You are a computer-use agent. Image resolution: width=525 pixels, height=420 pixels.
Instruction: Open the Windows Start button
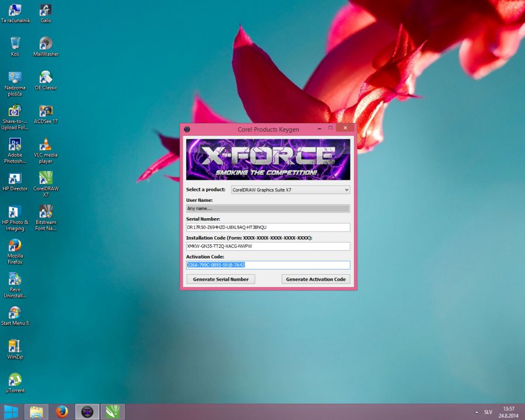[x=10, y=412]
